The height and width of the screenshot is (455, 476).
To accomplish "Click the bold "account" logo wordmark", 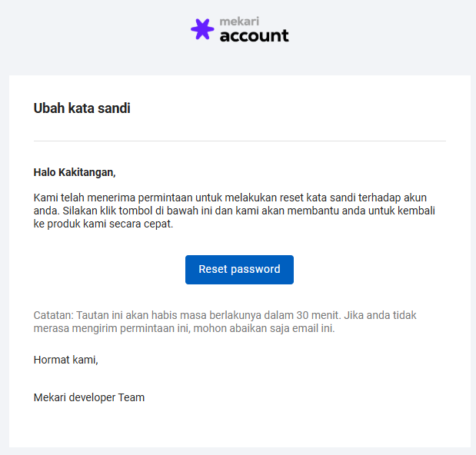I will point(255,35).
